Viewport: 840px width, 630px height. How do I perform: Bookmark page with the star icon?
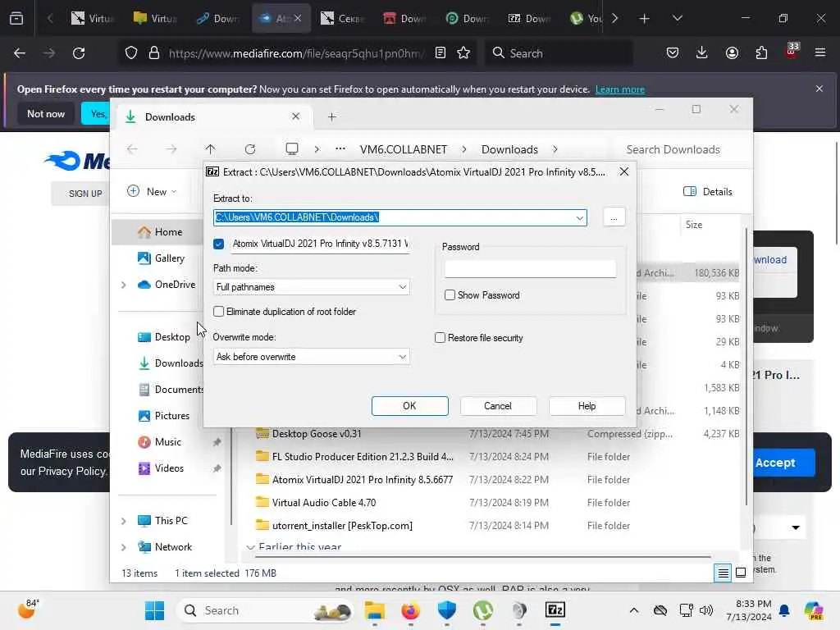[463, 53]
